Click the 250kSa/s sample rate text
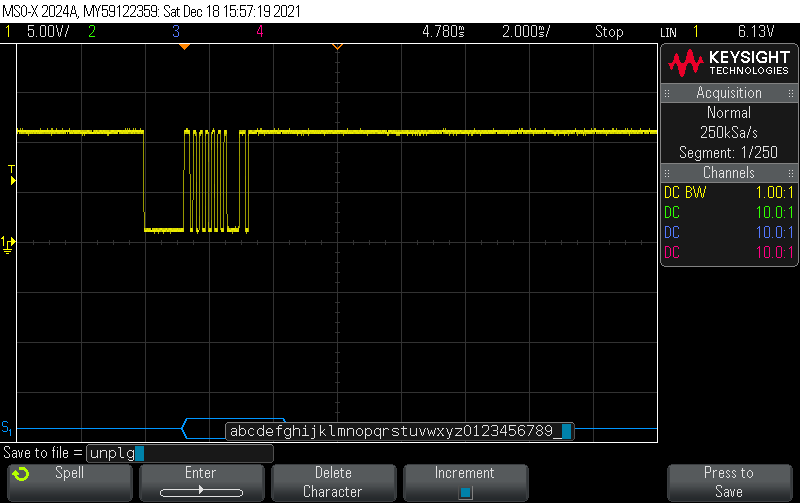This screenshot has height=503, width=800. click(729, 133)
